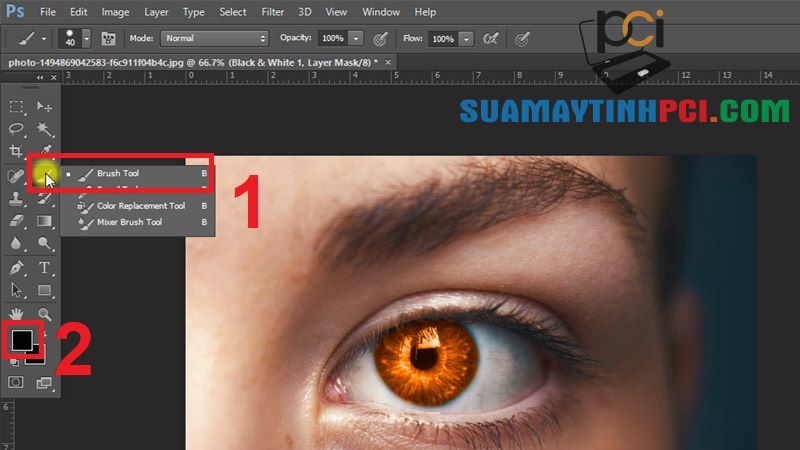Open the brush preset picker dropdown
The image size is (800, 450).
point(86,39)
